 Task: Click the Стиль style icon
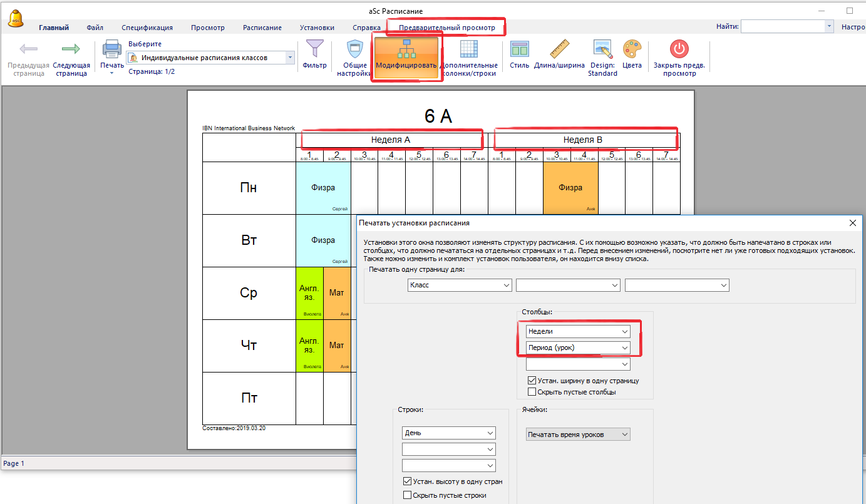(x=519, y=50)
